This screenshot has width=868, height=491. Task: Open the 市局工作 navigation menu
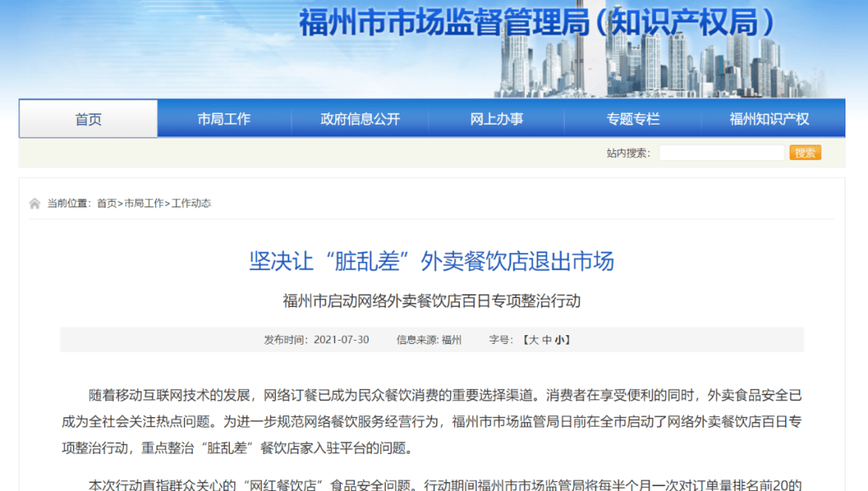tap(223, 118)
